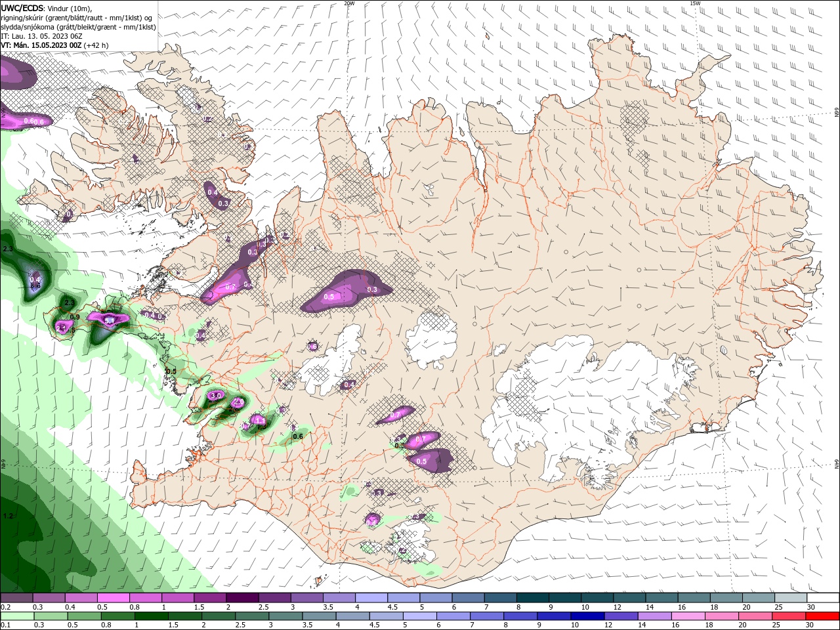This screenshot has width=840, height=630.
Task: Click the '20W' longitude label
Action: [349, 3]
